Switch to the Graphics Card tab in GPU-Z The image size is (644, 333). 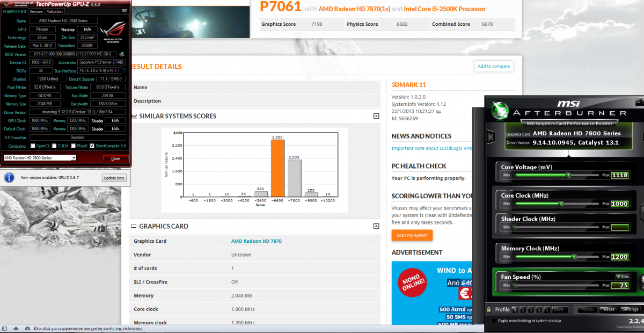[x=14, y=11]
